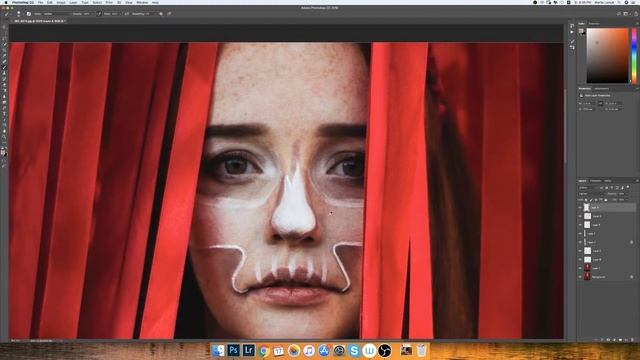Toggle airbrush-style build-up in the options bar

126,14
